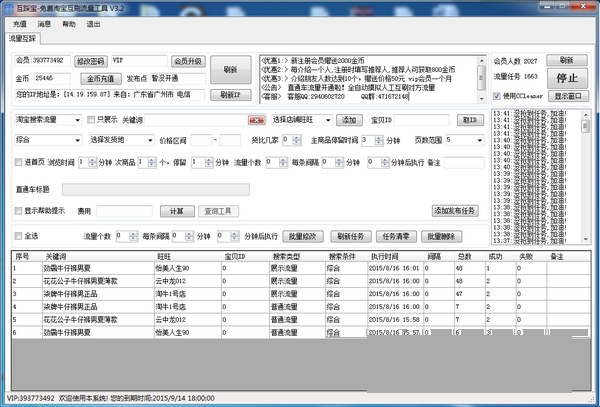Click the red clear icon beside keyword field

(x=255, y=120)
